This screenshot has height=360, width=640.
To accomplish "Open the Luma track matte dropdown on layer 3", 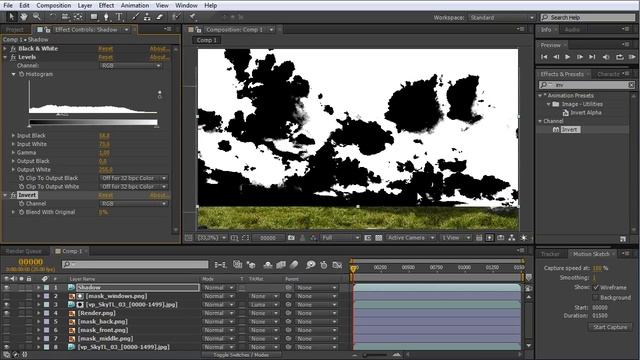I will coord(264,304).
